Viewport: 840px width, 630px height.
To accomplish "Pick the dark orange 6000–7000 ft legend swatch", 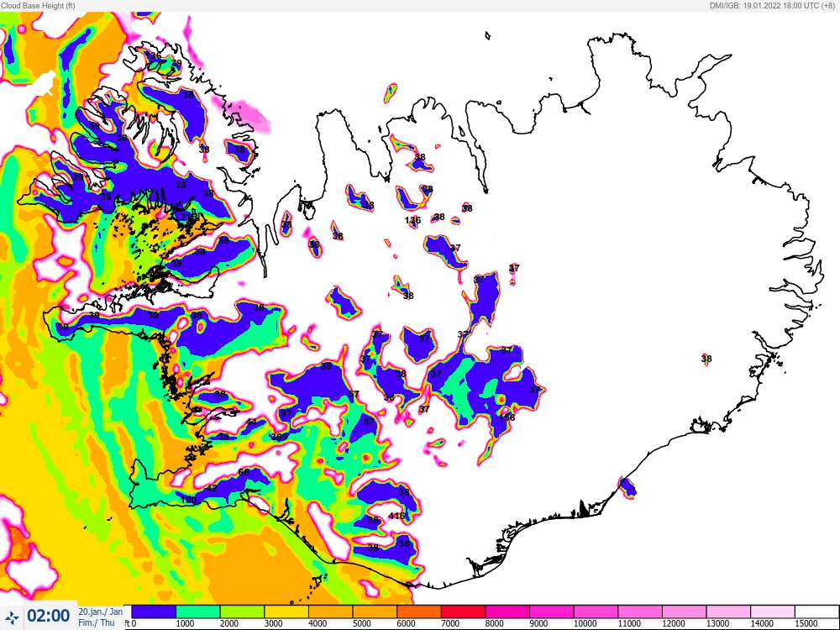I will tap(419, 612).
